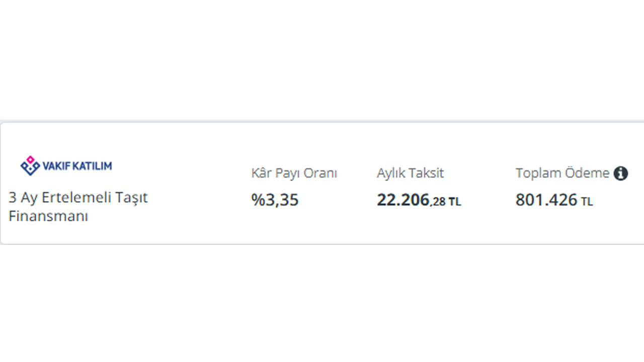Viewport: 644px width, 362px height.
Task: Click the word Finansmanı in product name
Action: point(48,217)
